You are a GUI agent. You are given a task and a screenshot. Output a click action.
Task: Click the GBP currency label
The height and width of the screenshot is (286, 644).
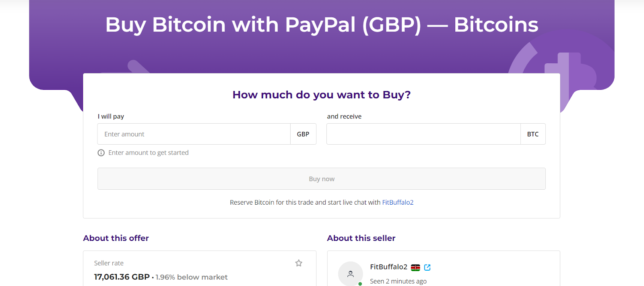coord(303,134)
